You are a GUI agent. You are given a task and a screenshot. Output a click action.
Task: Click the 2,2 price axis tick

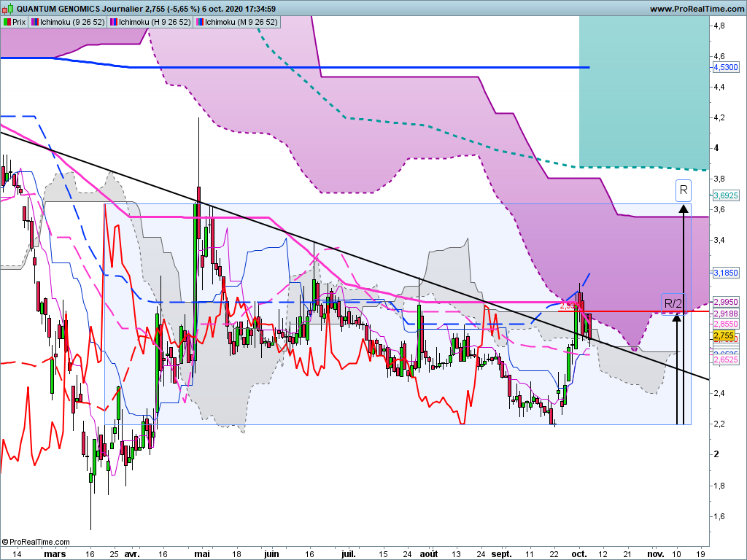tap(719, 424)
